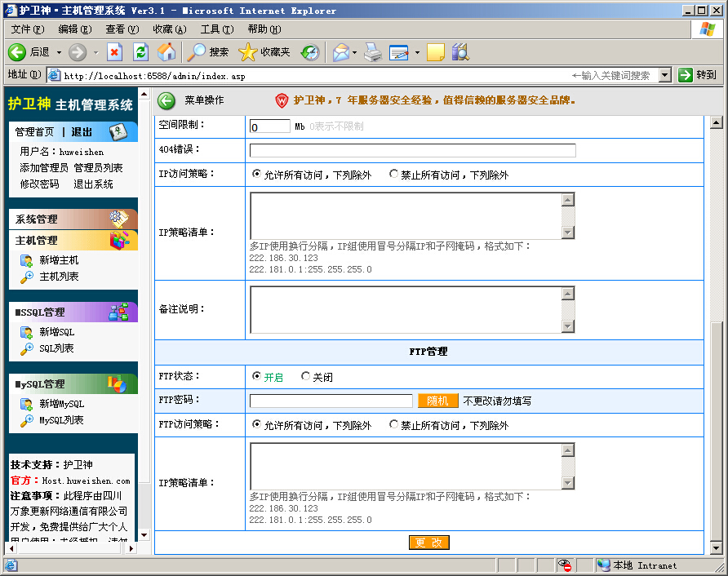Click the Print icon in toolbar

[x=373, y=52]
